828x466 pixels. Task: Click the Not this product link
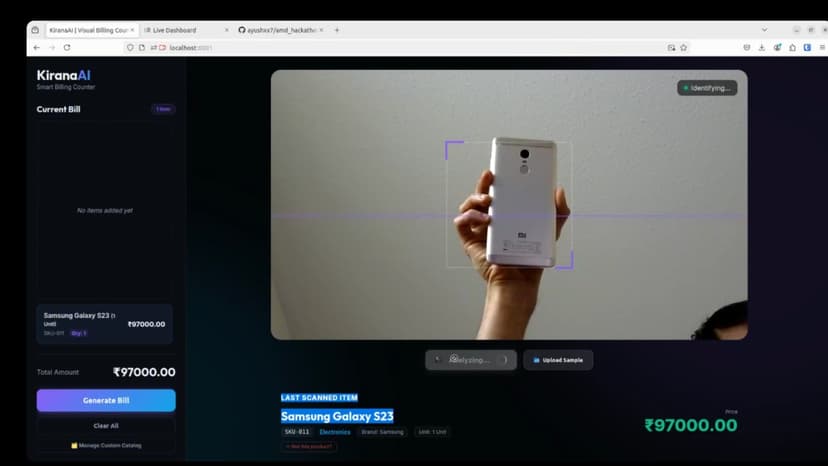[x=309, y=446]
